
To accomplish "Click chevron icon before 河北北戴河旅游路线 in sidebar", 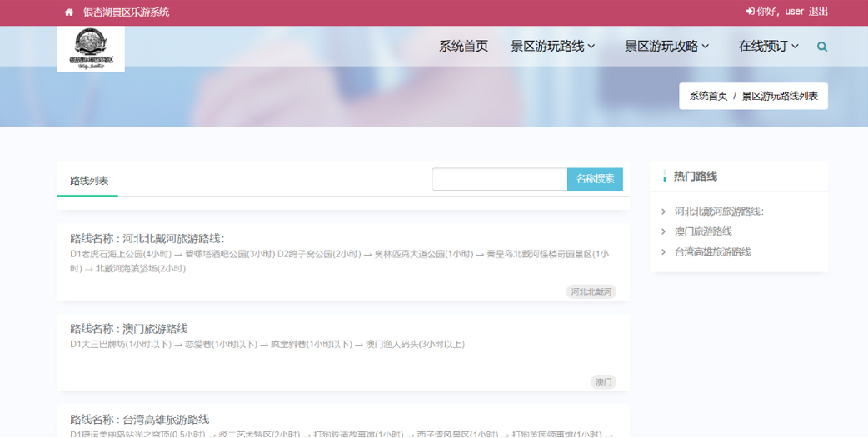I will (663, 212).
